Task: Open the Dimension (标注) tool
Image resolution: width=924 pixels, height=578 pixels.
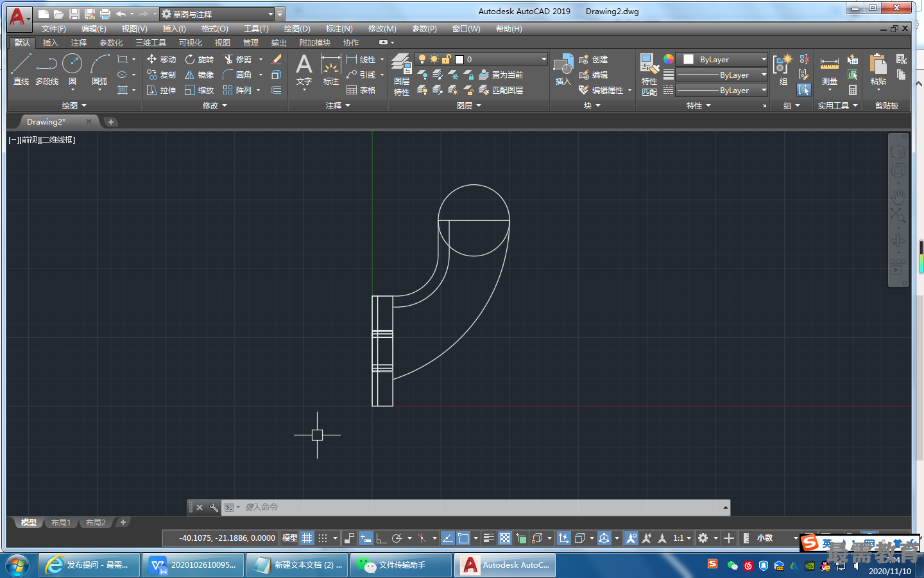Action: (330, 69)
